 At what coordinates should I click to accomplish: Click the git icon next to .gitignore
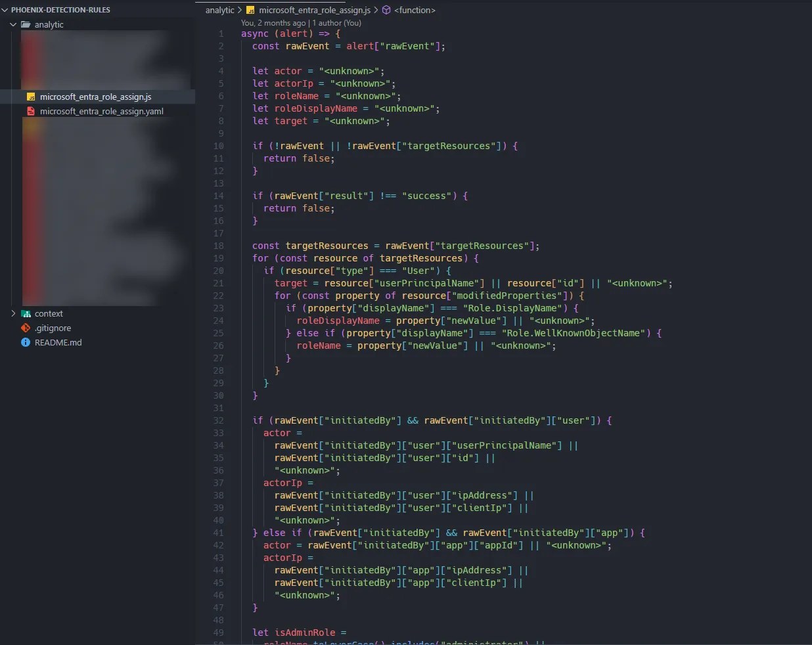(x=26, y=328)
